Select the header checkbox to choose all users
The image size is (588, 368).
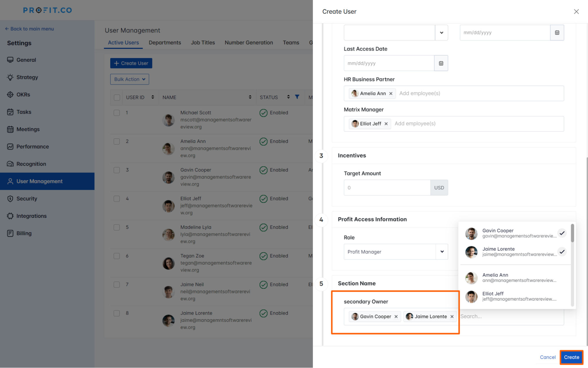(116, 97)
